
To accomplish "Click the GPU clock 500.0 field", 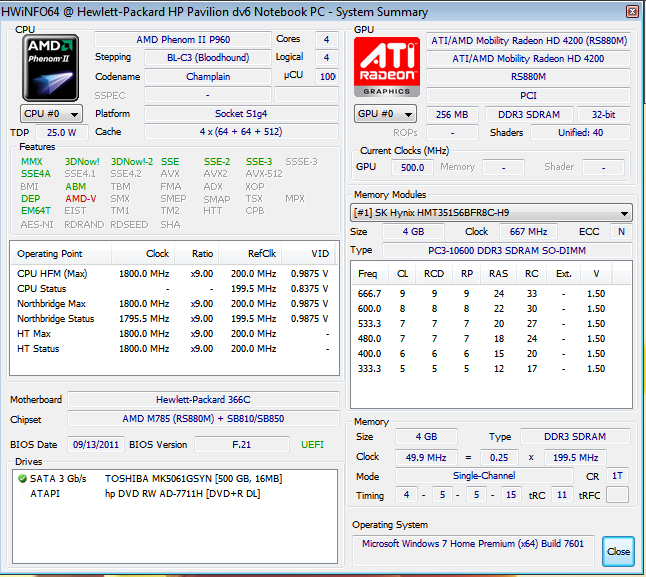I will tap(412, 168).
